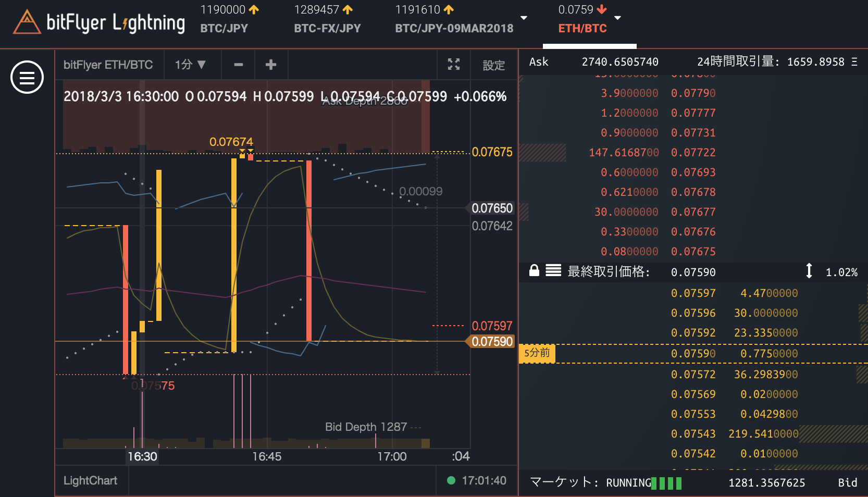Click the bitFlyer Lightning logo
This screenshot has height=497, width=868.
point(99,23)
